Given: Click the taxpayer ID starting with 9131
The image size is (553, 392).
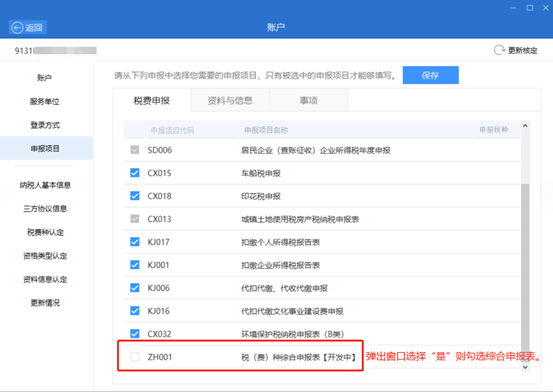Looking at the screenshot, I should [55, 50].
